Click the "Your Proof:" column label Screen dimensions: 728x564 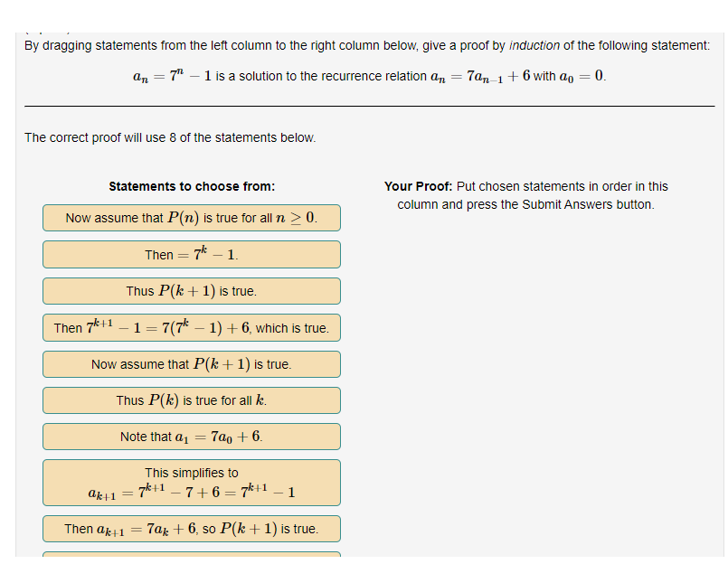[x=411, y=186]
